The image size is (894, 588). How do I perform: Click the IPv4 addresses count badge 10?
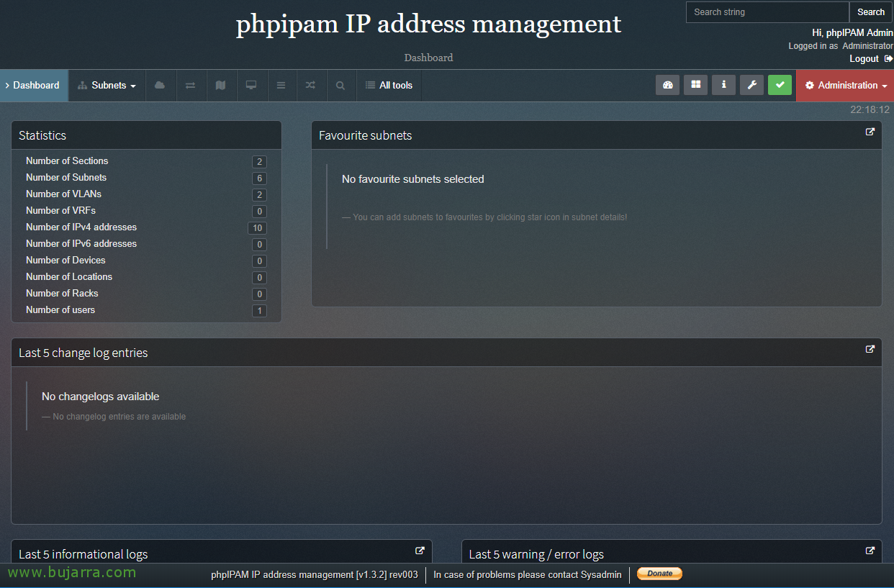pyautogui.click(x=257, y=228)
